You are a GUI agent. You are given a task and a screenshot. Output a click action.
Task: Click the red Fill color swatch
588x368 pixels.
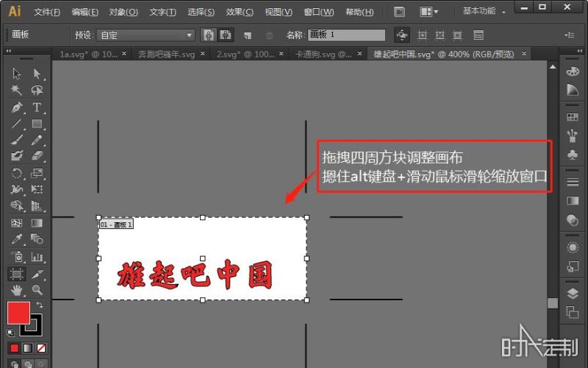(x=18, y=312)
